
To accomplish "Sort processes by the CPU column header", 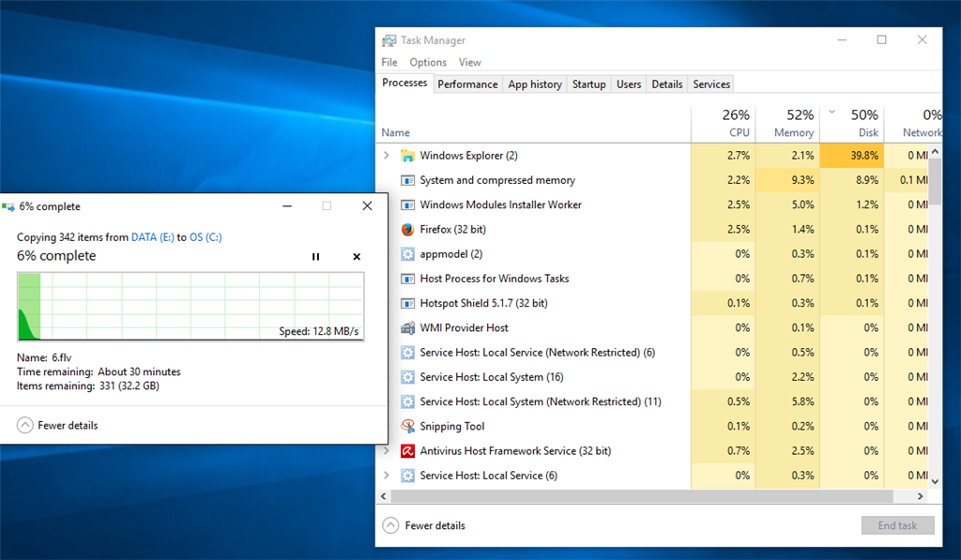I will 724,124.
